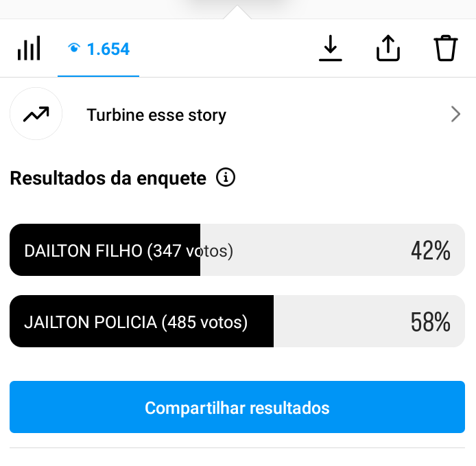Viewport: 476px width, 466px height.
Task: Tap the upward caret at the panel top
Action: tap(237, 12)
